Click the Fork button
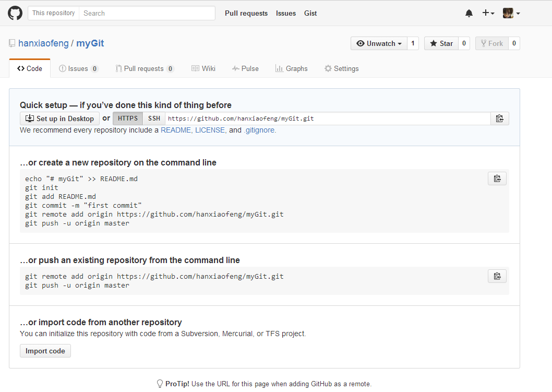This screenshot has height=392, width=552. (492, 43)
